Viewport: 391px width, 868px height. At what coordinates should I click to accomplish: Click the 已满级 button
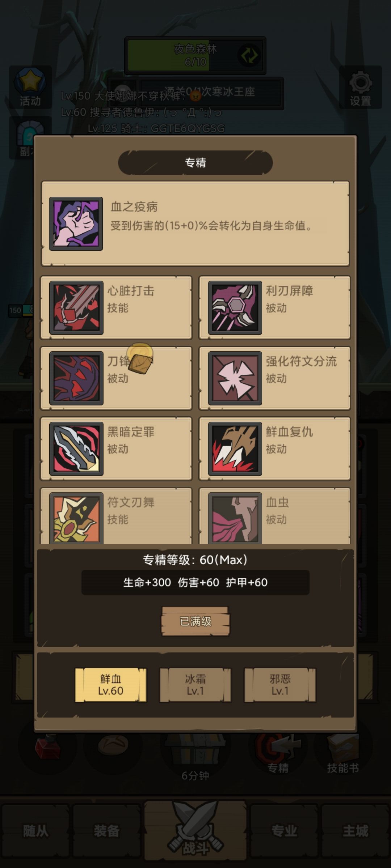195,621
